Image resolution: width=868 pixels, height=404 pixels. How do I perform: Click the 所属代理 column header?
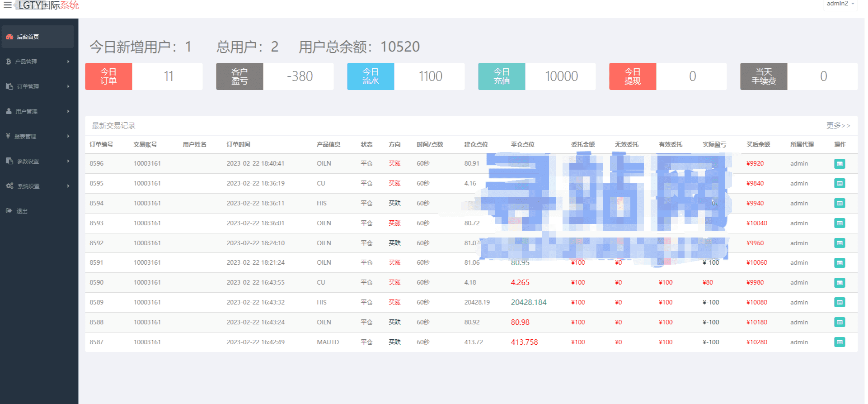pyautogui.click(x=802, y=144)
